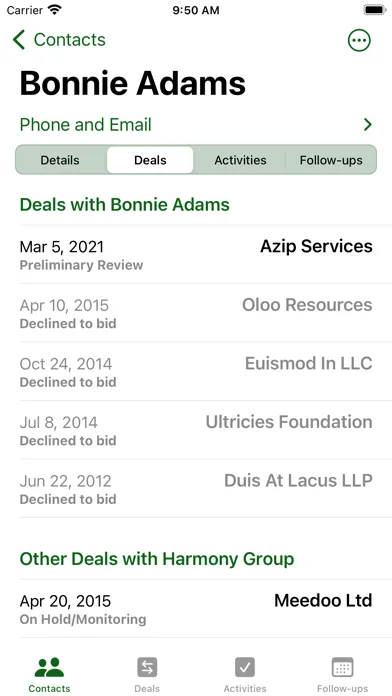Expand Phone and Email chevron arrow
Image resolution: width=392 pixels, height=696 pixels.
368,125
